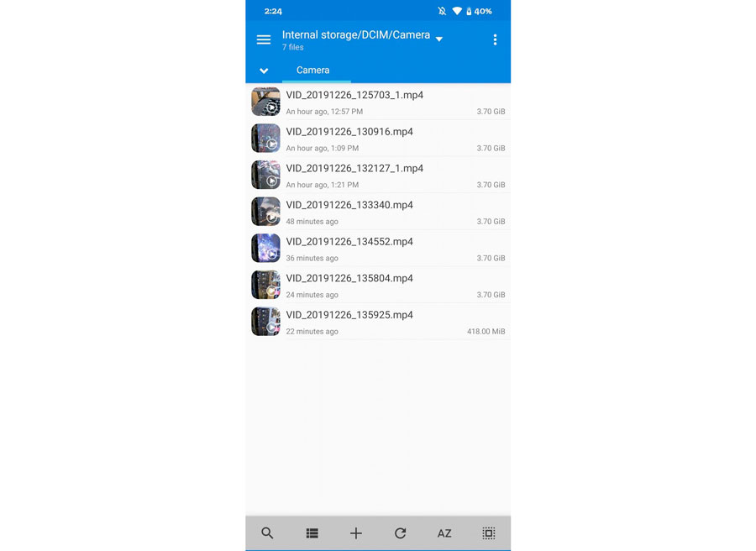756x551 pixels.
Task: Tap the muted notifications bell in status bar
Action: click(x=442, y=11)
